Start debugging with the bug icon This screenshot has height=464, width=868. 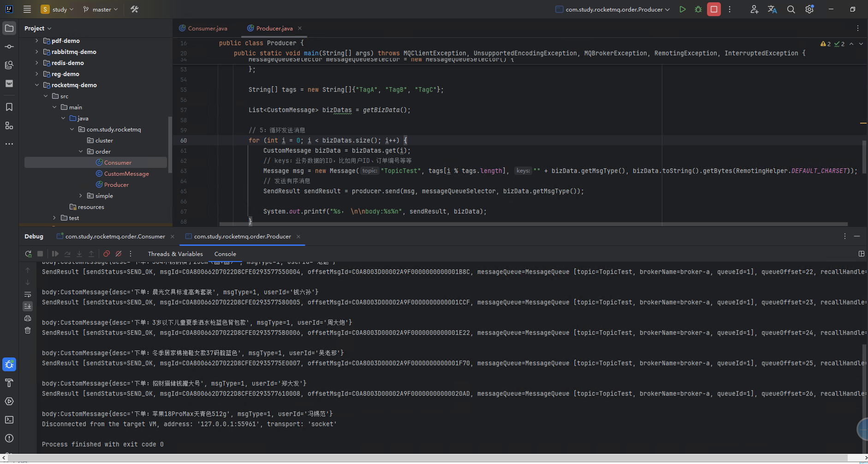click(x=698, y=9)
